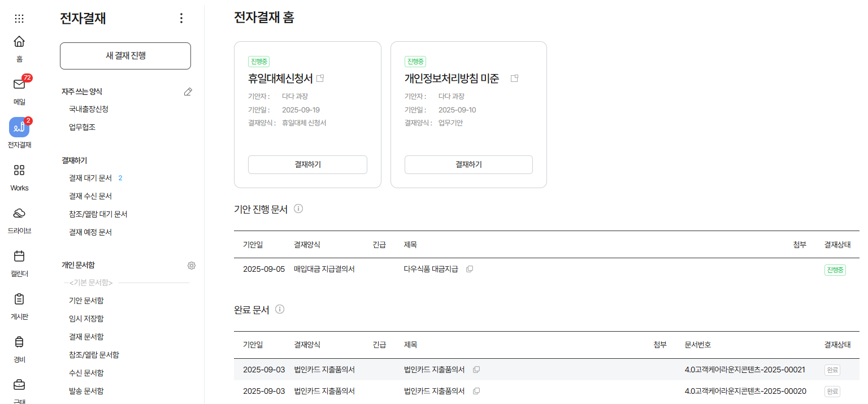
Task: Go to Home in left sidebar
Action: point(19,42)
